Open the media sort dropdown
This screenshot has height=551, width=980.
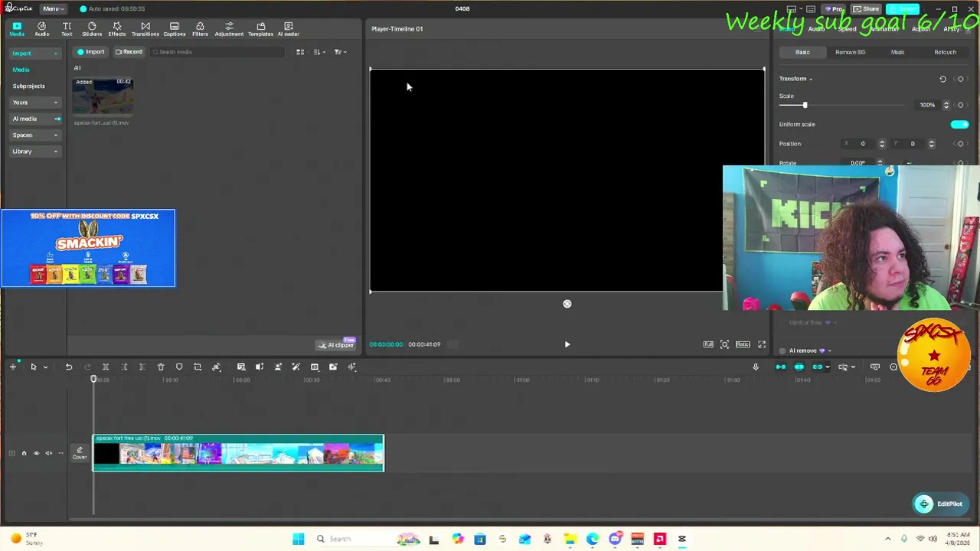tap(319, 52)
